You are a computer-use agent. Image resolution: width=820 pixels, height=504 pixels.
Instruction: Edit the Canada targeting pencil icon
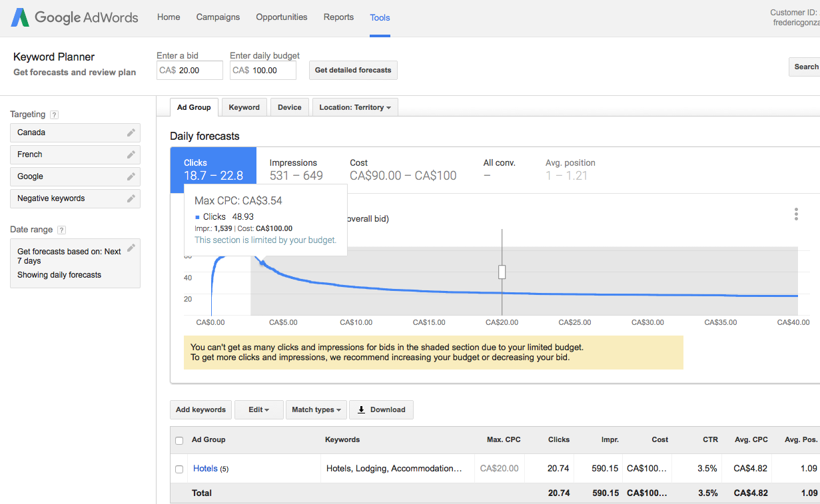(131, 132)
